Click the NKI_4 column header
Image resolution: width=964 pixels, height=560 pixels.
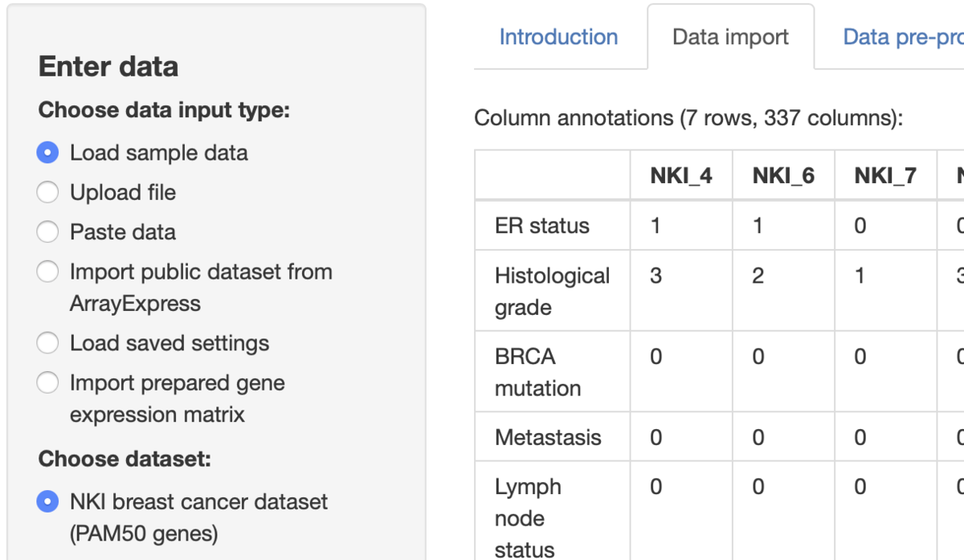click(x=681, y=175)
